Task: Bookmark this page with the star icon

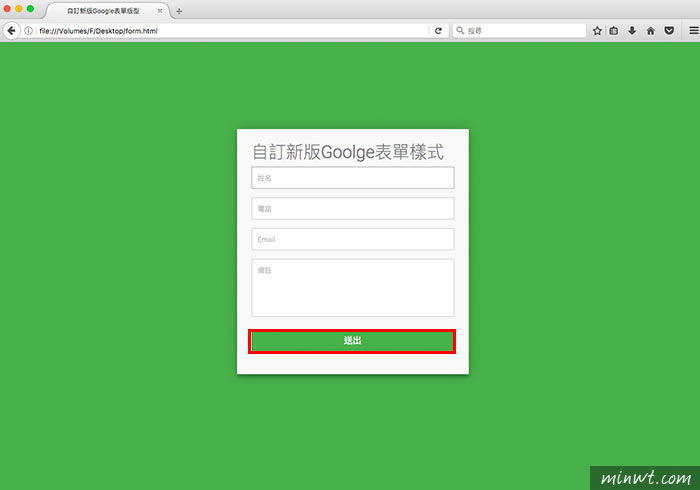Action: (x=597, y=31)
